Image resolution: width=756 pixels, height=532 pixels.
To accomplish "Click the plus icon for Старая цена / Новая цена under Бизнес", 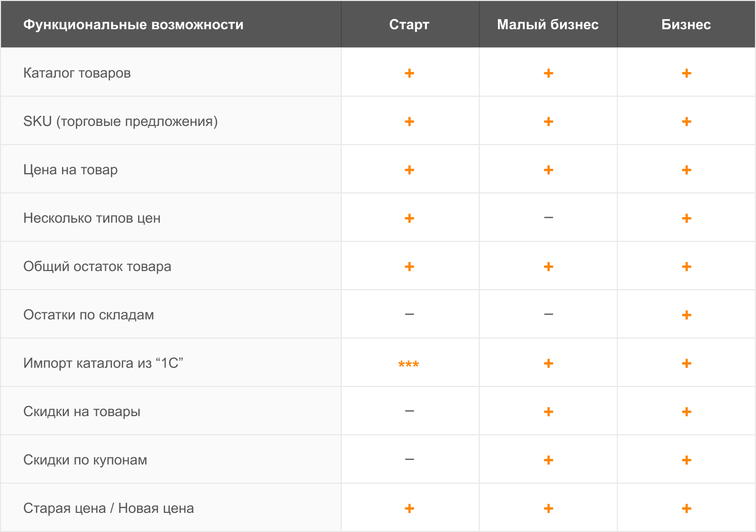I will 686,508.
